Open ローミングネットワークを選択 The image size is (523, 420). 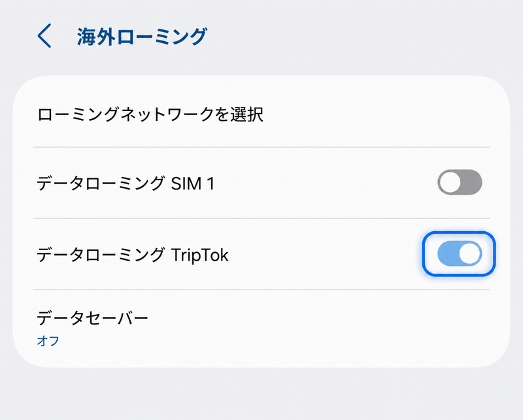pos(261,114)
